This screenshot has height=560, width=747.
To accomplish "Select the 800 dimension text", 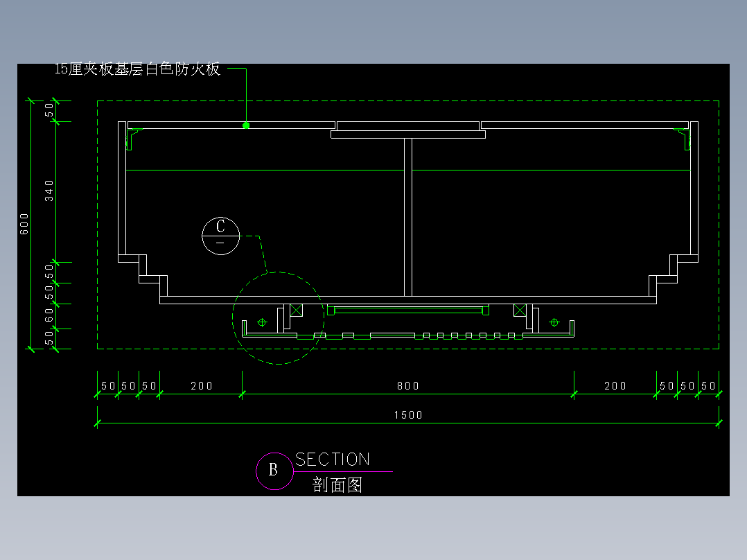I will (x=407, y=386).
